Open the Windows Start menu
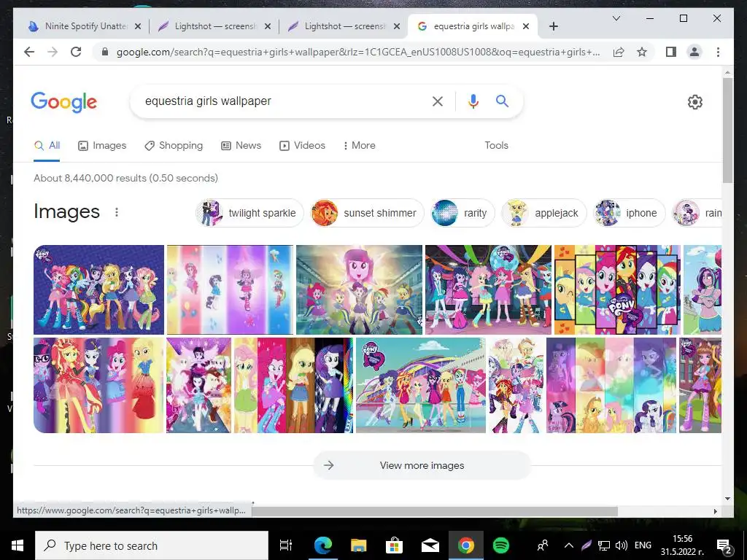This screenshot has width=747, height=560. pos(18,545)
